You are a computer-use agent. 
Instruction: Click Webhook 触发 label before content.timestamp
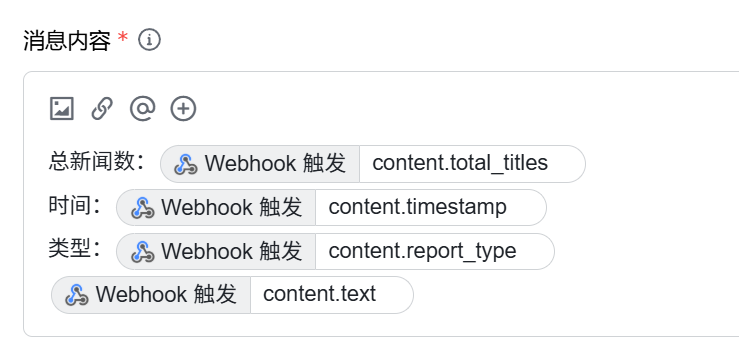pos(231,207)
